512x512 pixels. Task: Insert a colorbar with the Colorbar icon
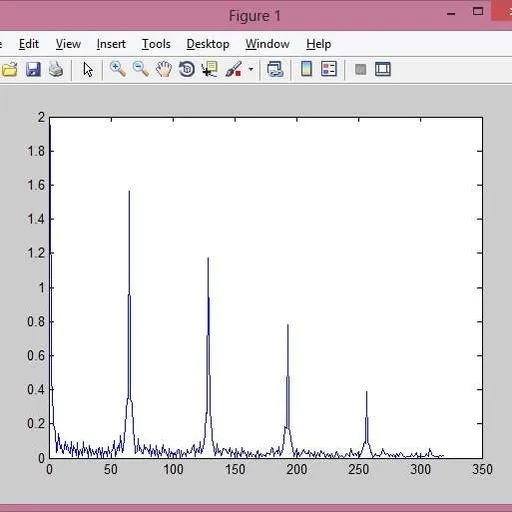[306, 69]
